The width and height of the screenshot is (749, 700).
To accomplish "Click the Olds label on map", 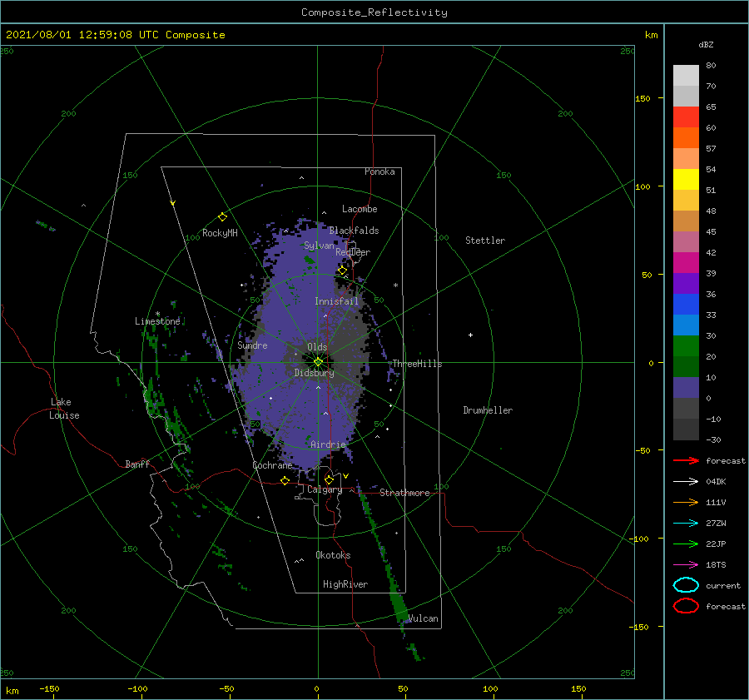I will coord(317,347).
